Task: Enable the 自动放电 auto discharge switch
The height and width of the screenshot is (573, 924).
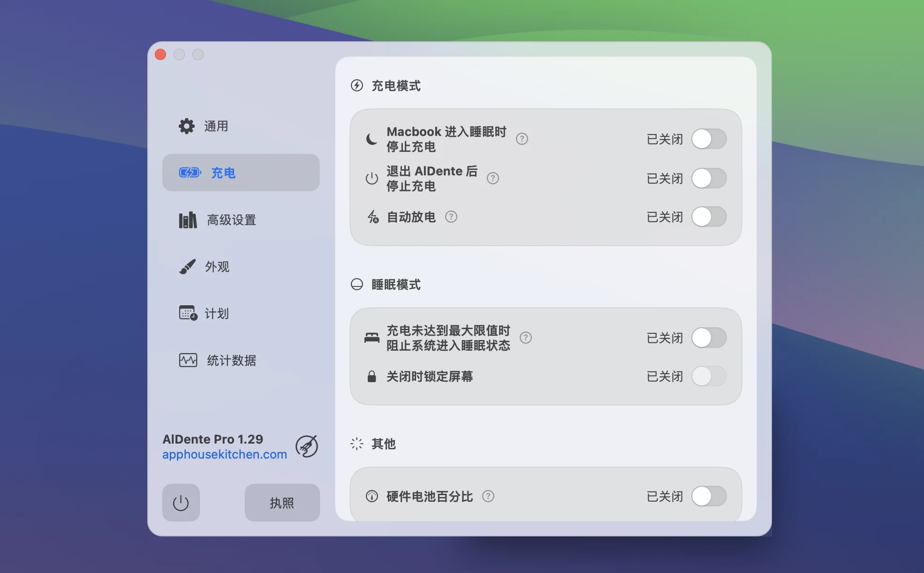Action: point(709,217)
